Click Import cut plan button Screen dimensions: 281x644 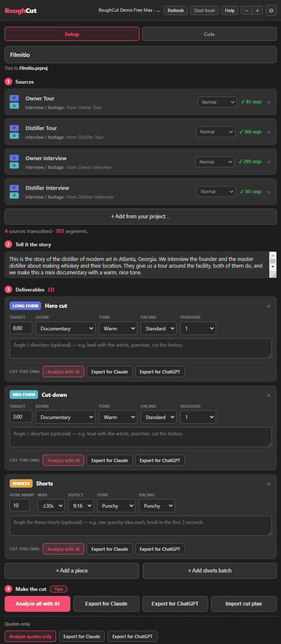click(x=244, y=604)
